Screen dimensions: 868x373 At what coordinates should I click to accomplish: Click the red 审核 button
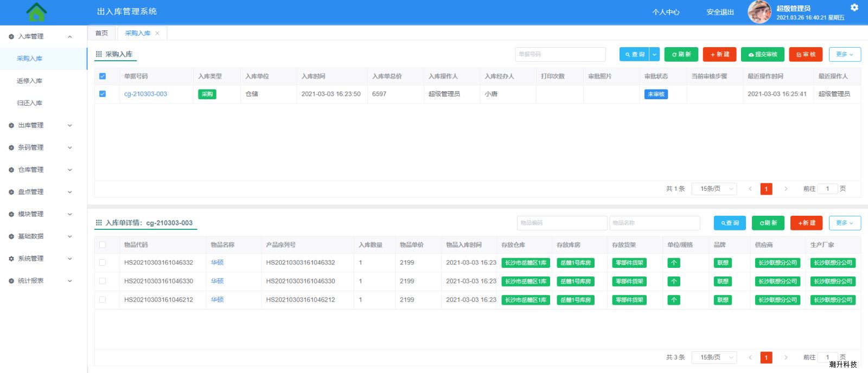pos(806,54)
